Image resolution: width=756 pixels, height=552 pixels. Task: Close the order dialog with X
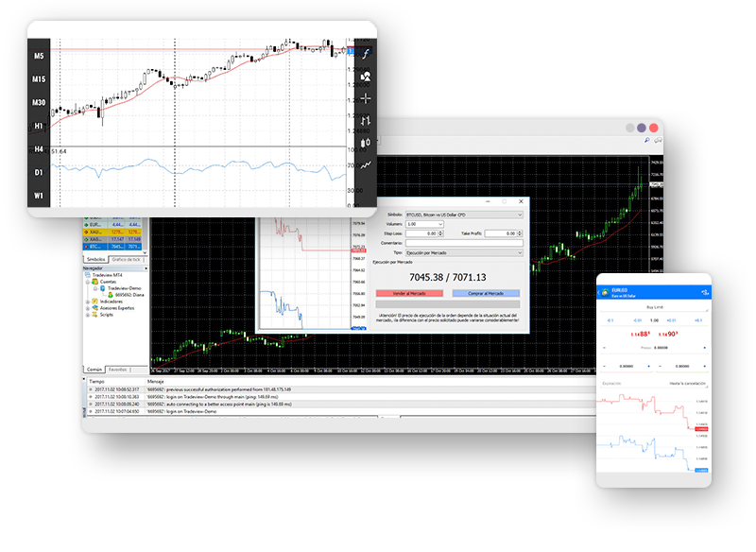pyautogui.click(x=521, y=201)
